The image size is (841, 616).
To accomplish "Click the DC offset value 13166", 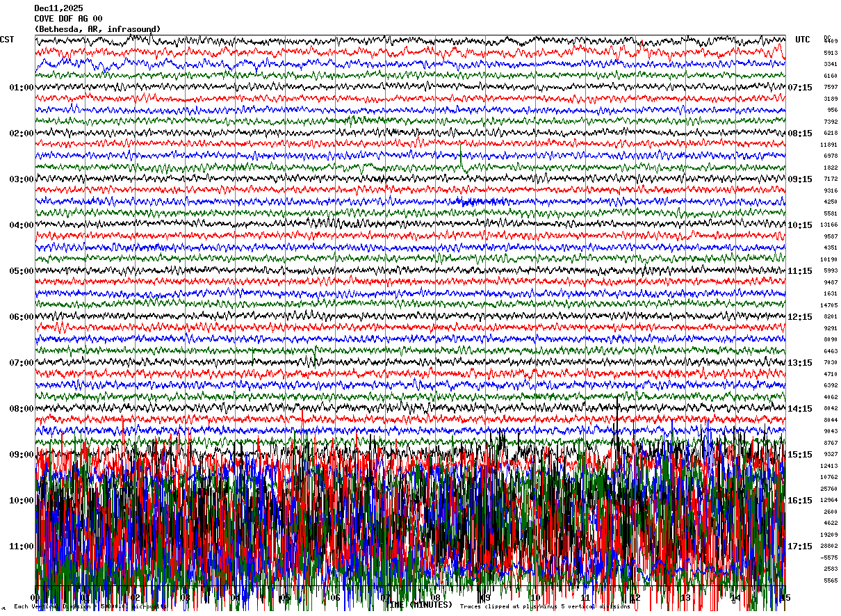I will pos(828,225).
